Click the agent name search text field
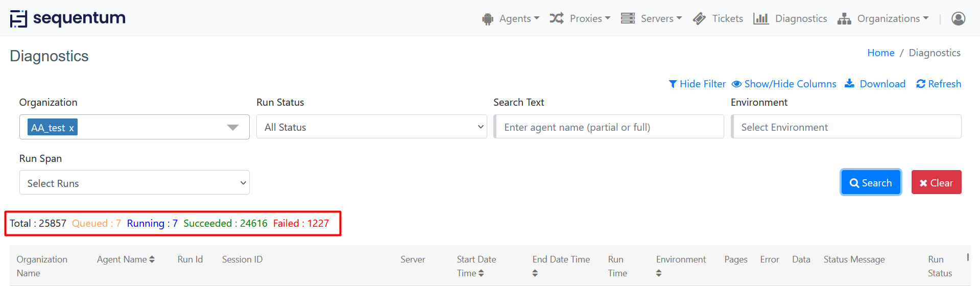Image resolution: width=980 pixels, height=286 pixels. [x=609, y=127]
